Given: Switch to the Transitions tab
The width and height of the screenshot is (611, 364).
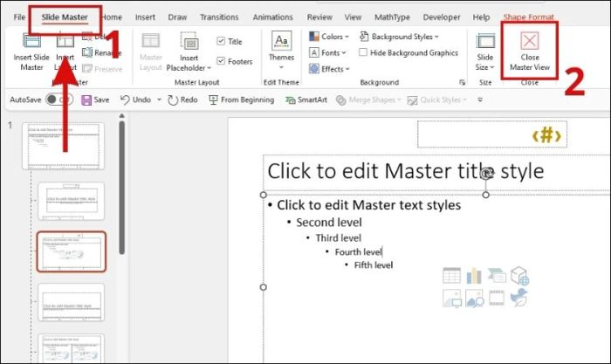Looking at the screenshot, I should pos(219,17).
